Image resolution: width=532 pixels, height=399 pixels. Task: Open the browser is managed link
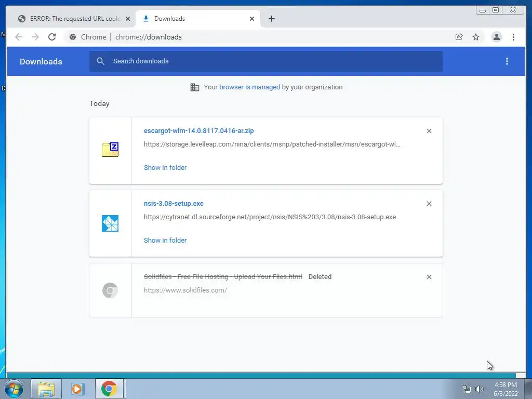coord(249,87)
